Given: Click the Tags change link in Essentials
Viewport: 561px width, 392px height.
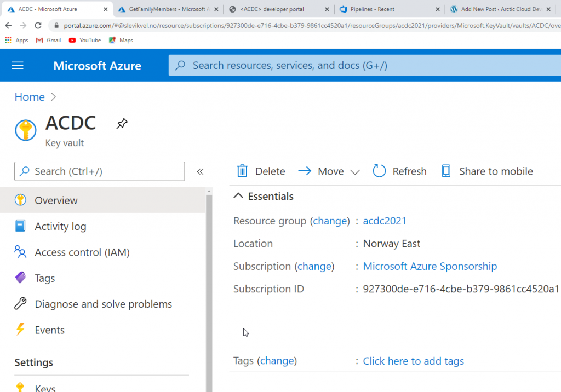Looking at the screenshot, I should tap(277, 361).
